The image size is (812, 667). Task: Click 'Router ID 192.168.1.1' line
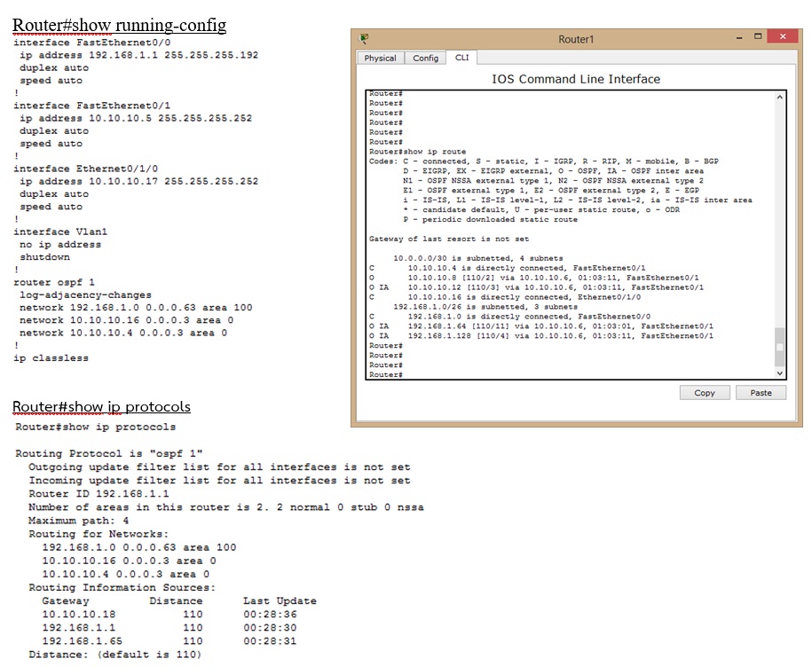pos(99,494)
